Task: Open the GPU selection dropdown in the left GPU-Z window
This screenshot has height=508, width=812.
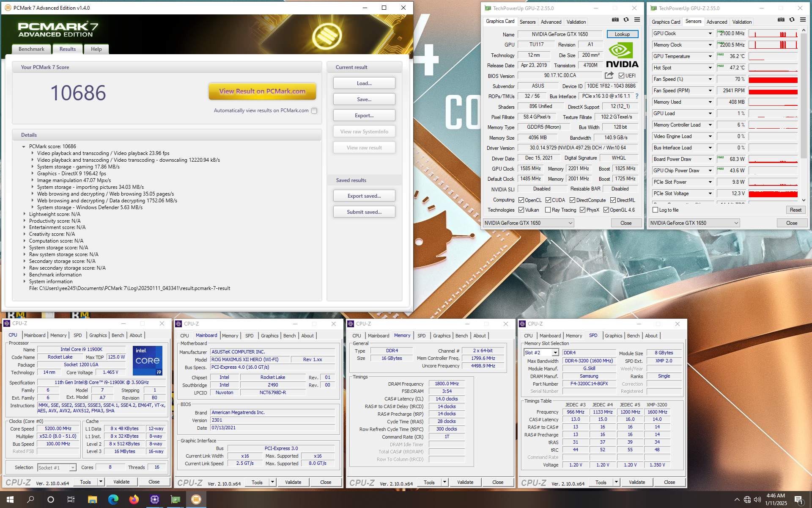Action: 529,223
